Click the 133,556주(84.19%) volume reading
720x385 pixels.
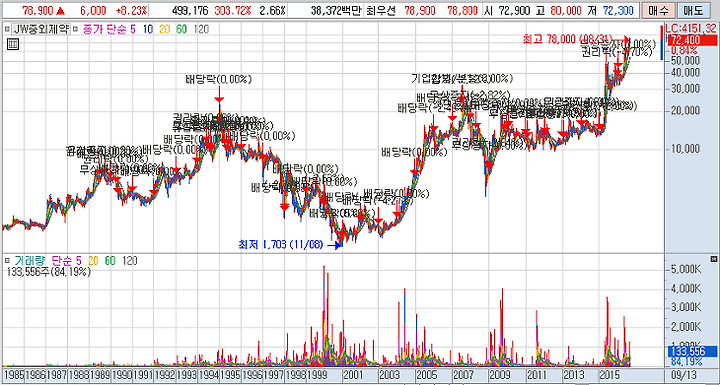[49, 272]
